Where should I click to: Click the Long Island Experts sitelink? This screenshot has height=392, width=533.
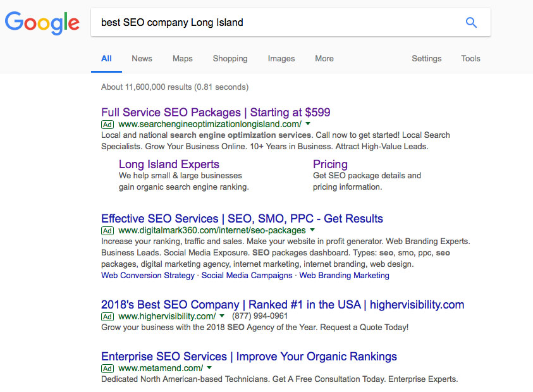coord(168,164)
